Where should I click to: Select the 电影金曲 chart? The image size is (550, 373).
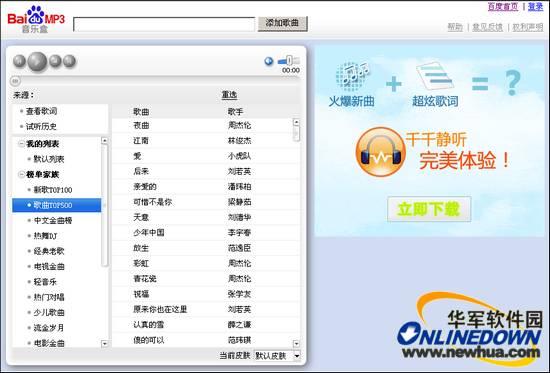(x=49, y=343)
